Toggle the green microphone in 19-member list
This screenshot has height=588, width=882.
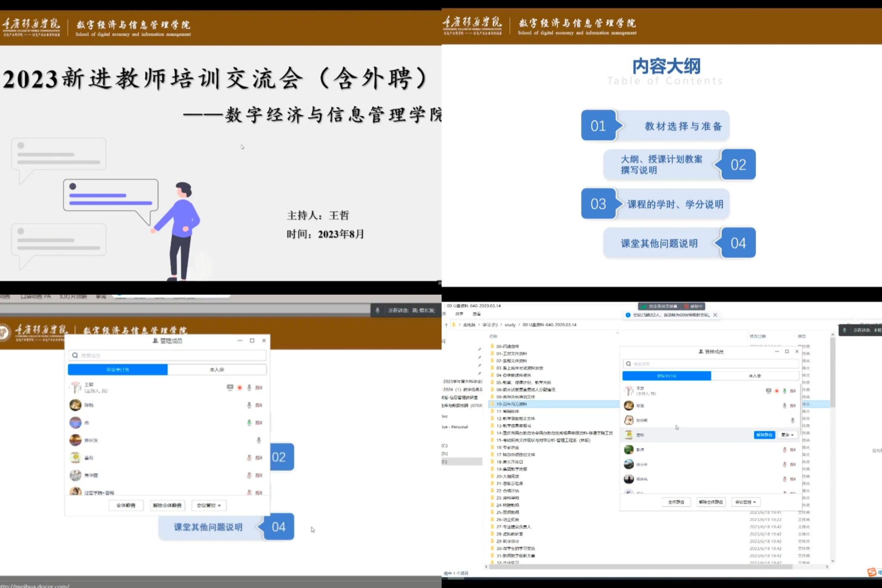249,423
